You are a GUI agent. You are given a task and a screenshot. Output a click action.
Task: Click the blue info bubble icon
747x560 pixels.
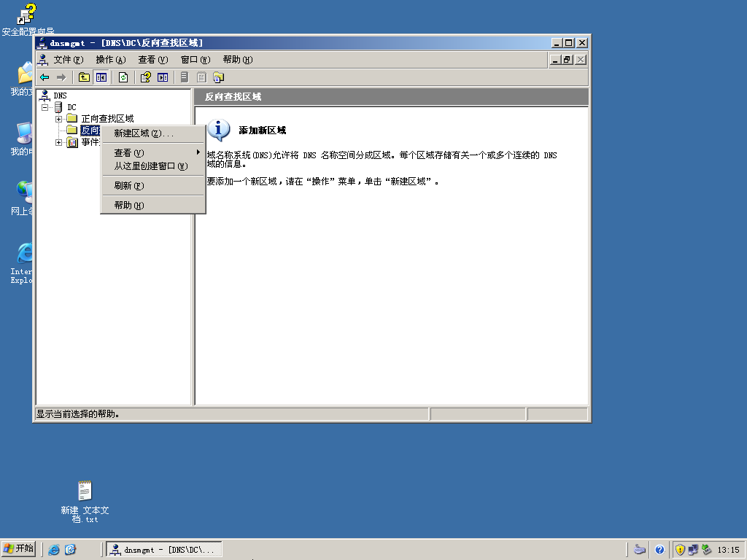(x=219, y=130)
